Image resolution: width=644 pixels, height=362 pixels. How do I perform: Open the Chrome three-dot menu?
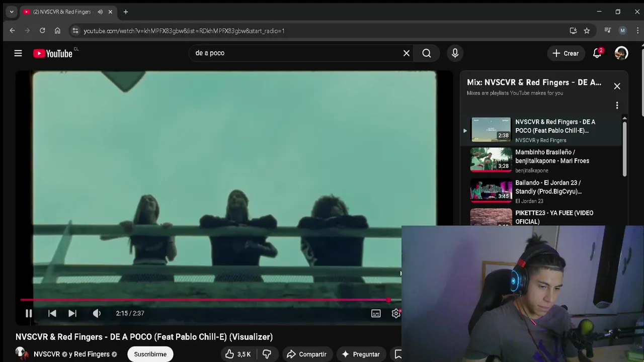coord(637,31)
